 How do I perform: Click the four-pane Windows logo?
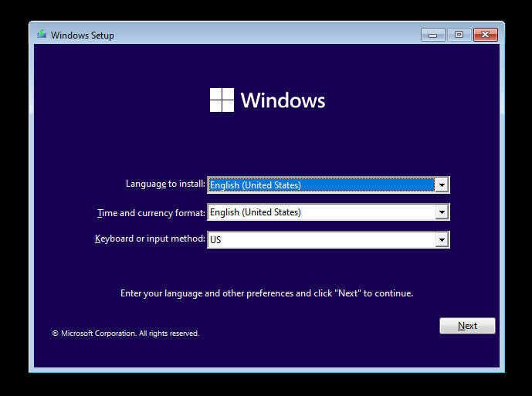[222, 100]
